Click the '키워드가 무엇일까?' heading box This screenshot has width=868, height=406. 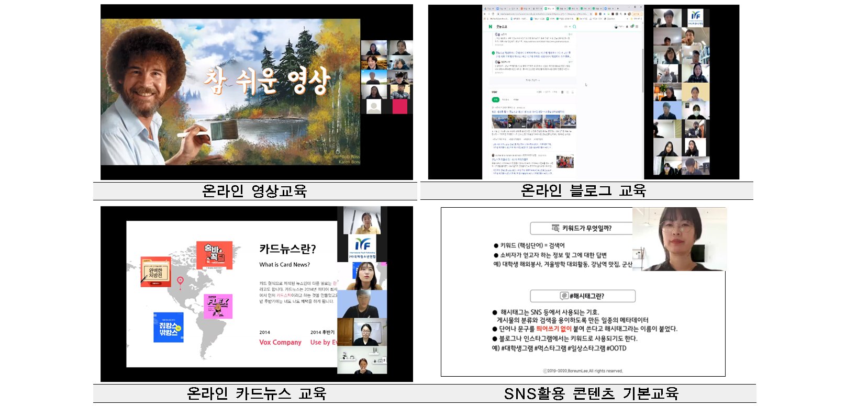[x=581, y=228]
